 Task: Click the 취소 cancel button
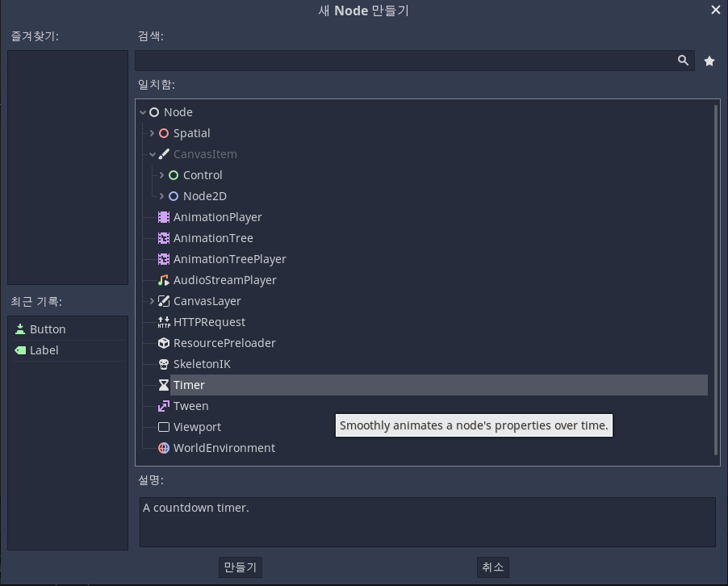coord(492,567)
